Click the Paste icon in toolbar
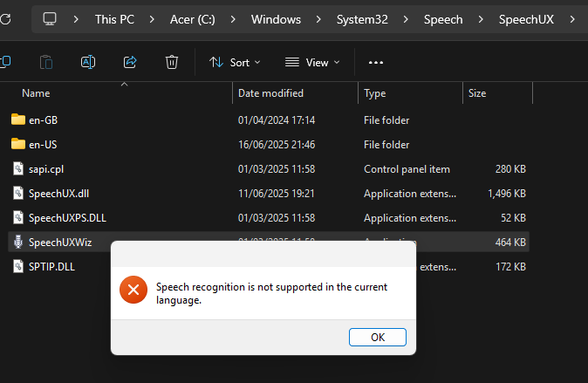Image resolution: width=588 pixels, height=383 pixels. click(x=46, y=62)
